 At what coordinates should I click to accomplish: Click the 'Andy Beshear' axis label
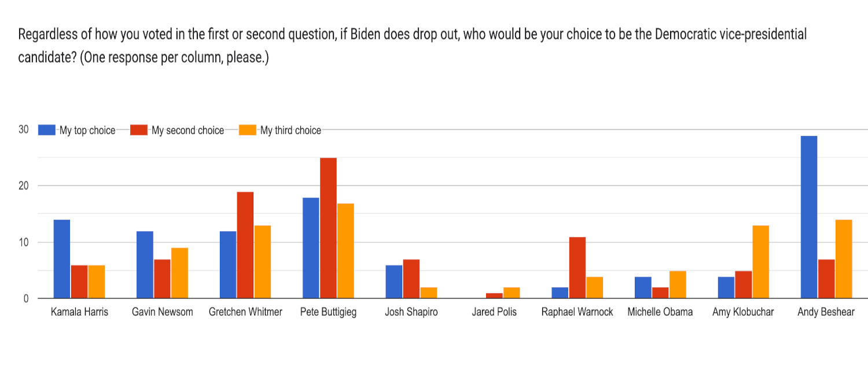(826, 312)
